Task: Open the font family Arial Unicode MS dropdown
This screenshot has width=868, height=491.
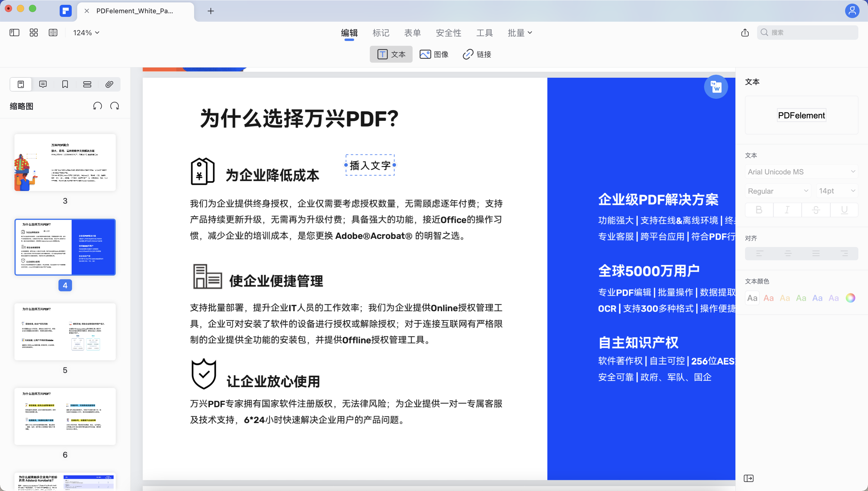Action: 801,171
